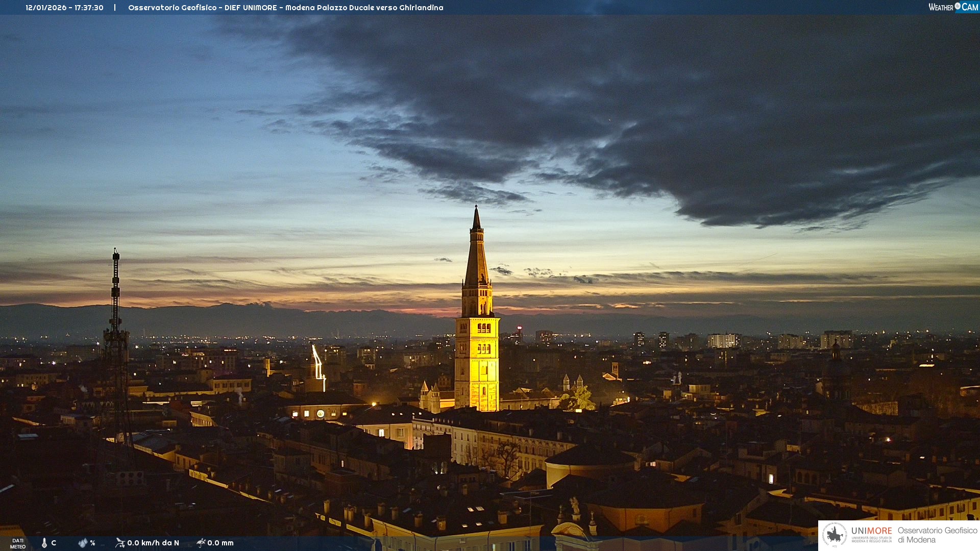
Task: Click the humidity water droplets icon
Action: (83, 543)
